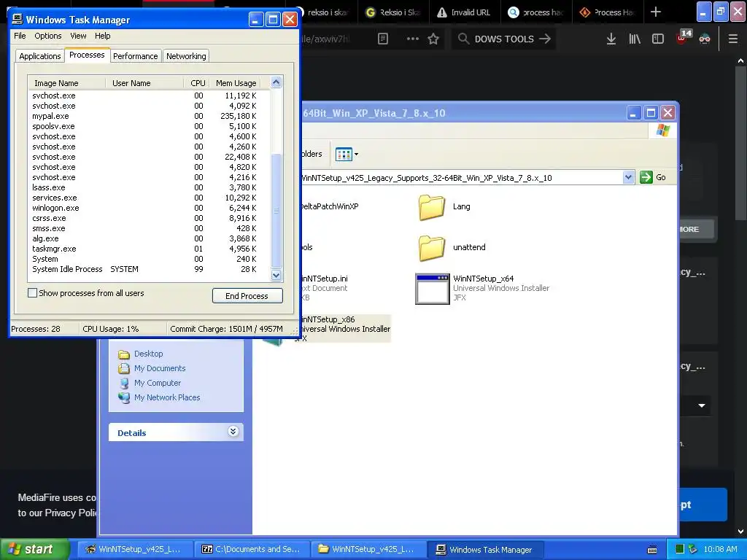Select the Processes tab
747x560 pixels.
[x=87, y=55]
